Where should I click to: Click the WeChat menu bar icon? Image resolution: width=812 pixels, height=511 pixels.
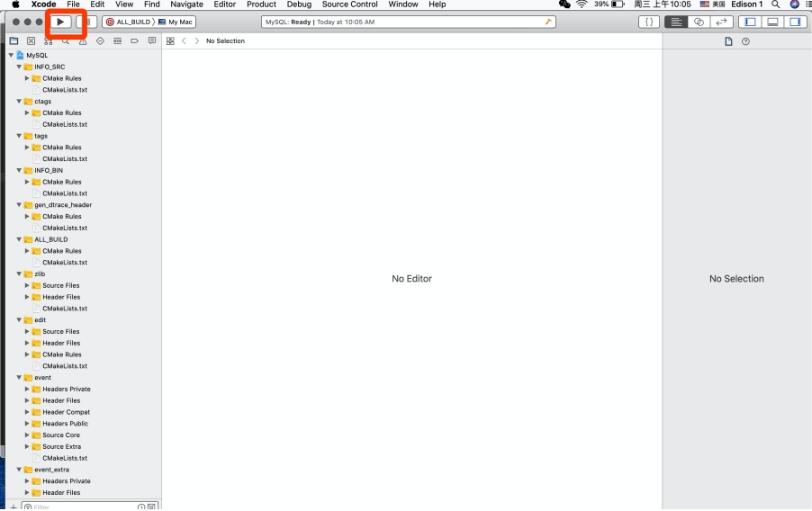[x=564, y=4]
